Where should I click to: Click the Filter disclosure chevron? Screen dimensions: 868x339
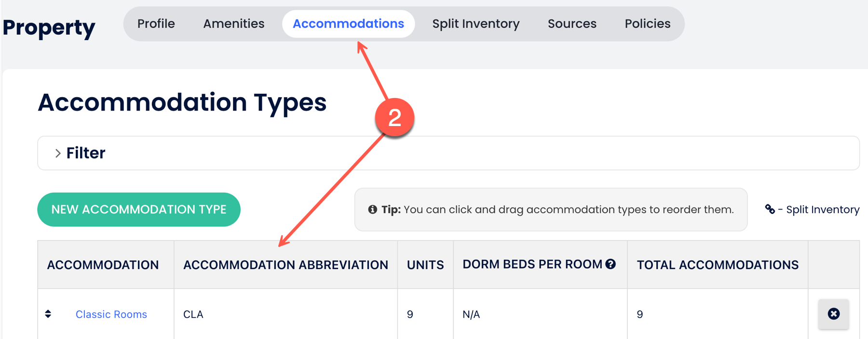coord(58,153)
